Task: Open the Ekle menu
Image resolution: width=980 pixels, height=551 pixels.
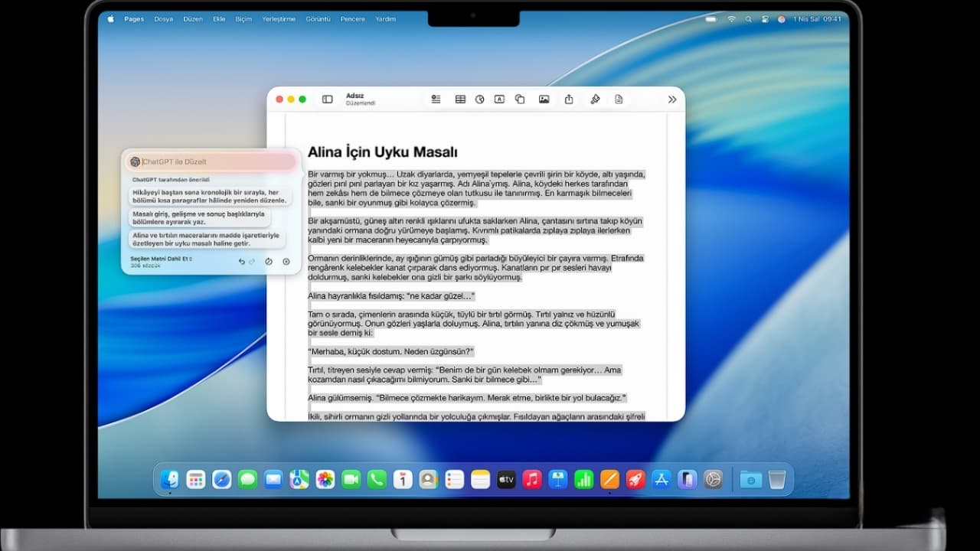Action: (219, 18)
